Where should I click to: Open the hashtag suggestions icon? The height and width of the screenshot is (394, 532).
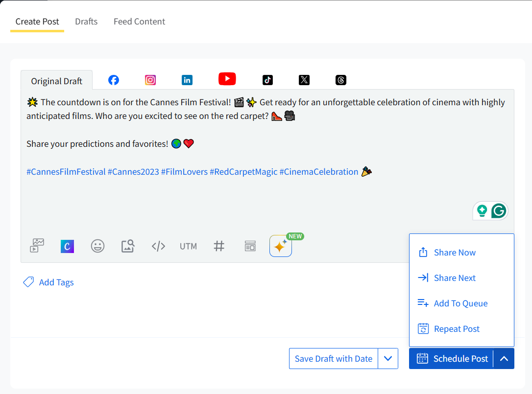(219, 246)
